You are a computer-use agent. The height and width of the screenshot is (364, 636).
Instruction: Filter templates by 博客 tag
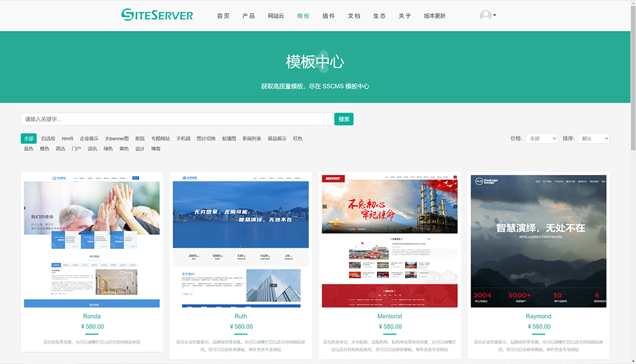click(x=156, y=148)
